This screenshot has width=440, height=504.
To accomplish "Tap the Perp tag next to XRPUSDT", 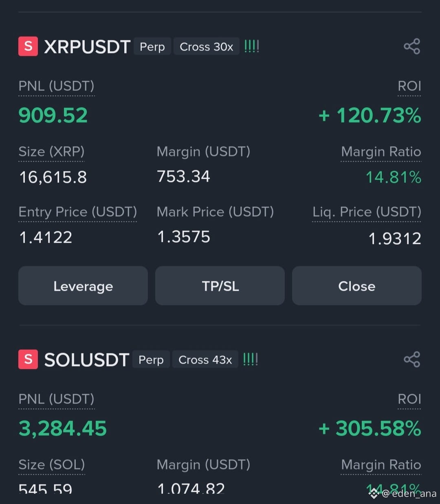I will (152, 47).
